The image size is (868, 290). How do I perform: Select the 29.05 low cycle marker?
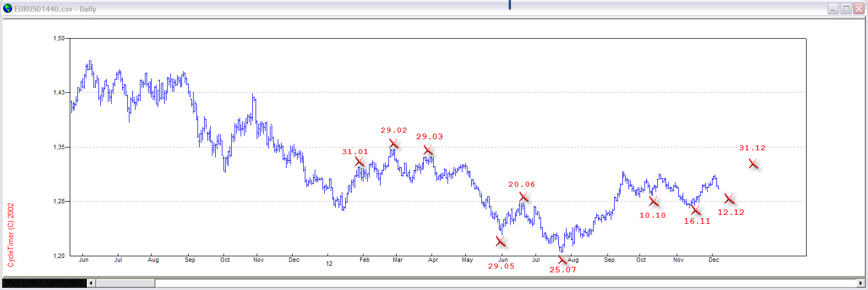pos(501,241)
